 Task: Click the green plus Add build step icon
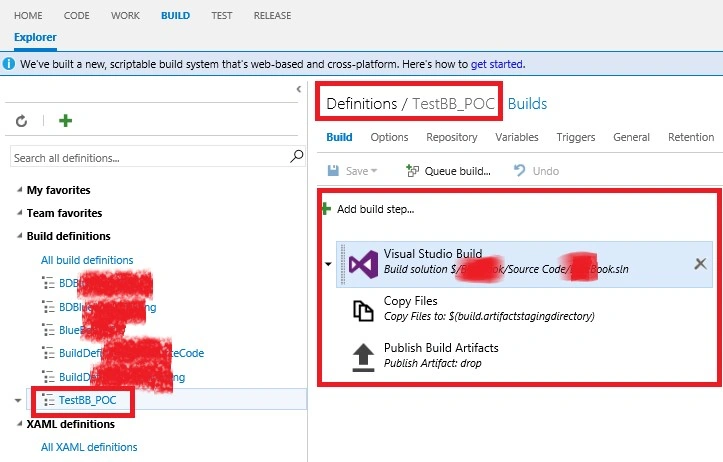(326, 209)
